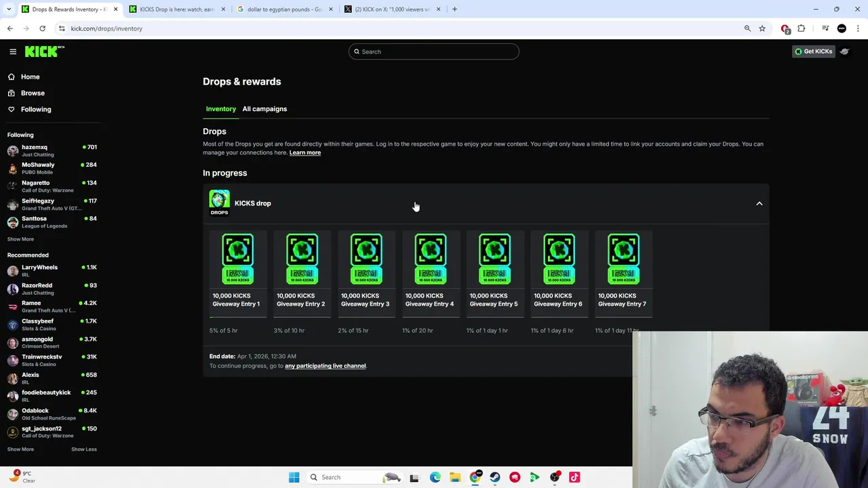Open foodiebeautykick recommended channel
This screenshot has width=868, height=488.
coord(52,396)
